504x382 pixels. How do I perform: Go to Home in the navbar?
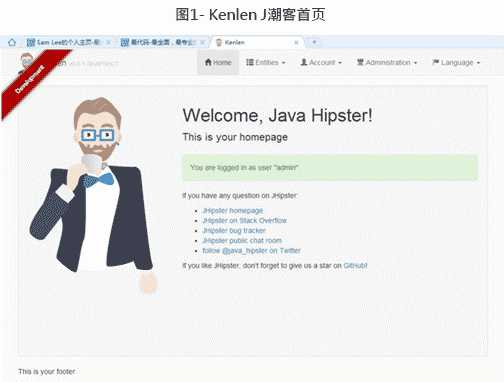tap(218, 62)
